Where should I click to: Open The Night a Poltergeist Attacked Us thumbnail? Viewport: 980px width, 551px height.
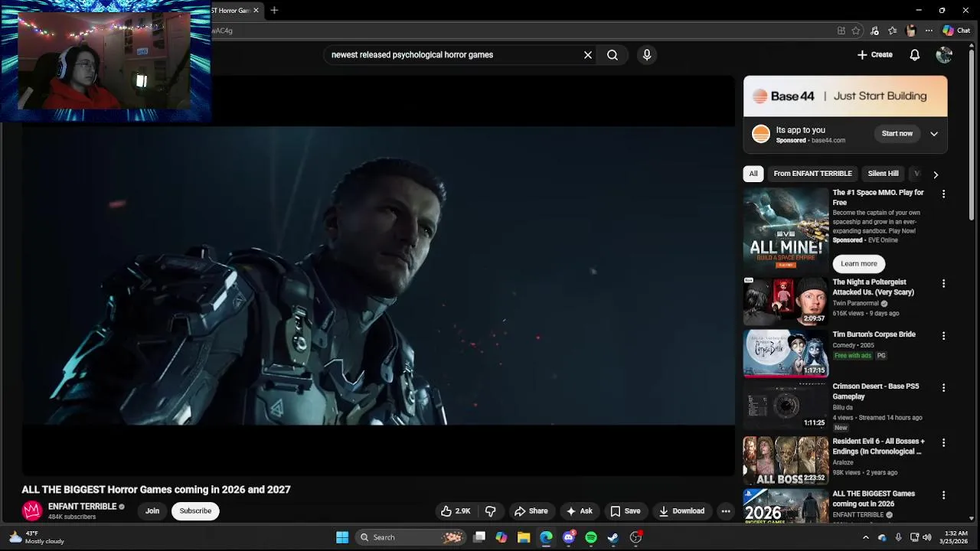(786, 302)
